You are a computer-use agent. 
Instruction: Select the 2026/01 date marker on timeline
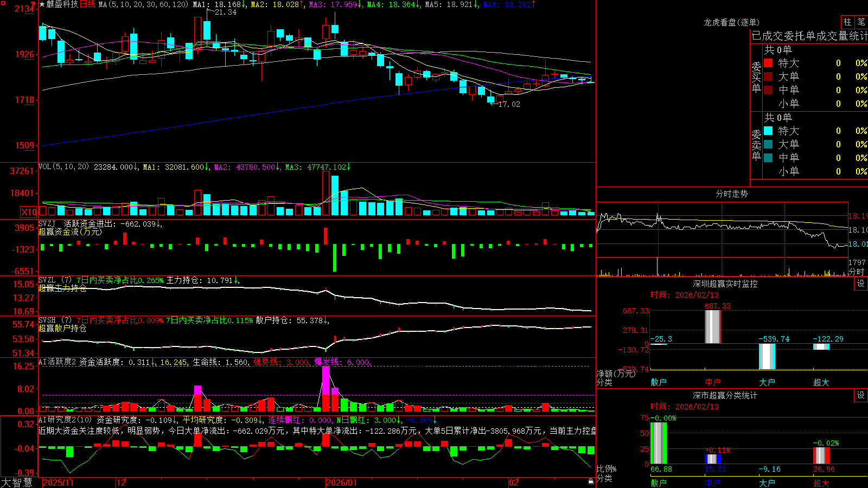pos(341,483)
